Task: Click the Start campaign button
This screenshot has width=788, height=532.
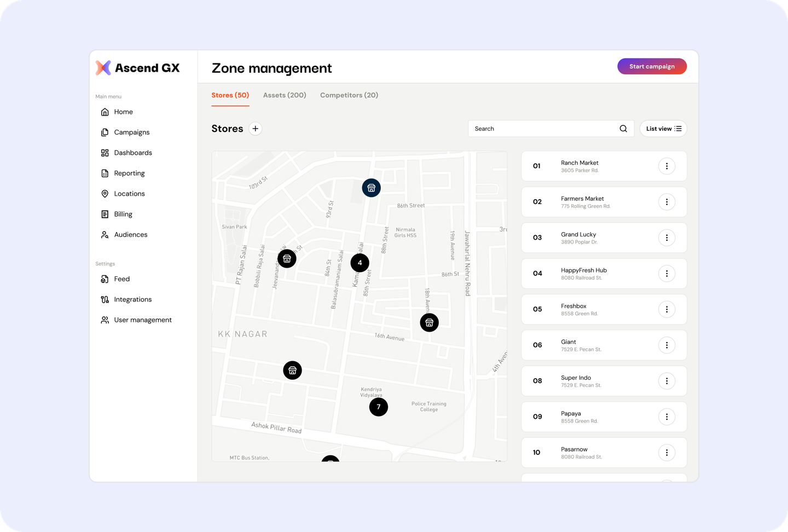Action: pyautogui.click(x=652, y=66)
